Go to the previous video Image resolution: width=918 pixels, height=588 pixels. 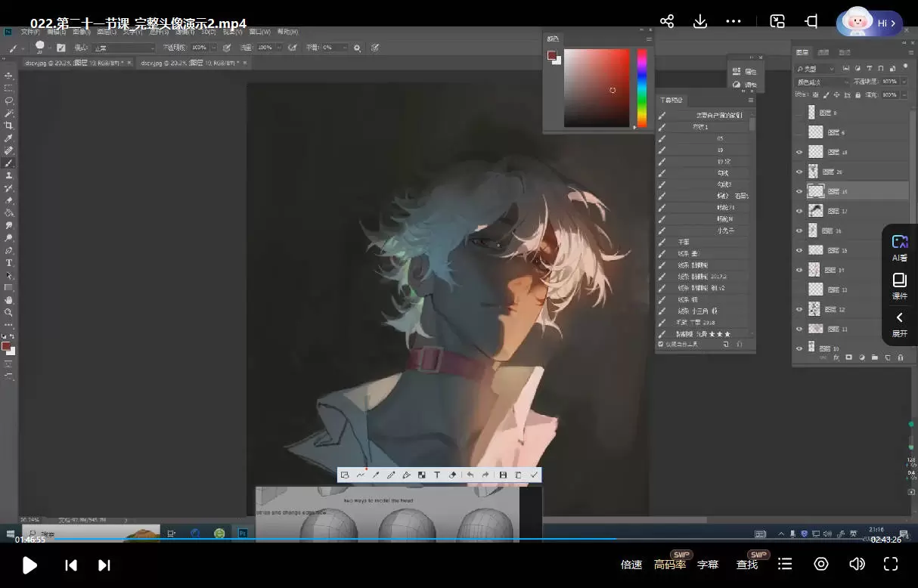(x=71, y=565)
